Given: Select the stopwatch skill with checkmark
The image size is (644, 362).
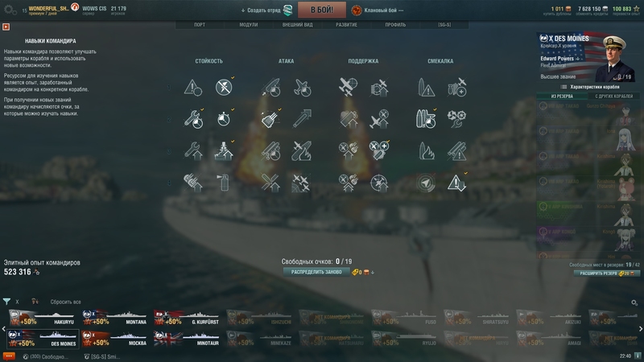Looking at the screenshot, I should coord(224,119).
